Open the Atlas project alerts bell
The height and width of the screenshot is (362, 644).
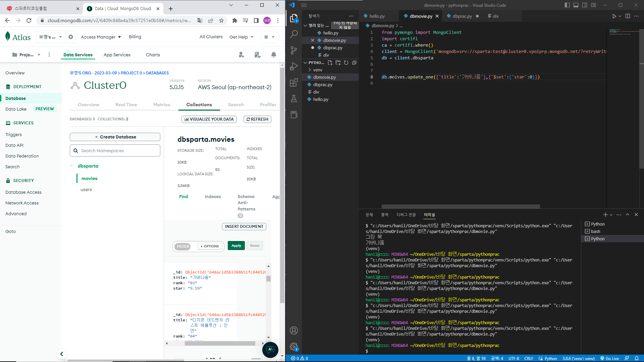pos(274,55)
